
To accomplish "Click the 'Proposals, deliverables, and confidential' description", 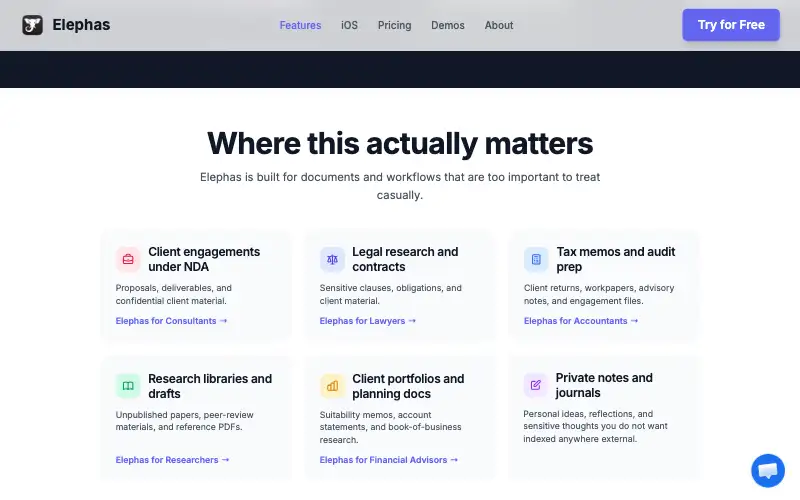I will (x=173, y=294).
